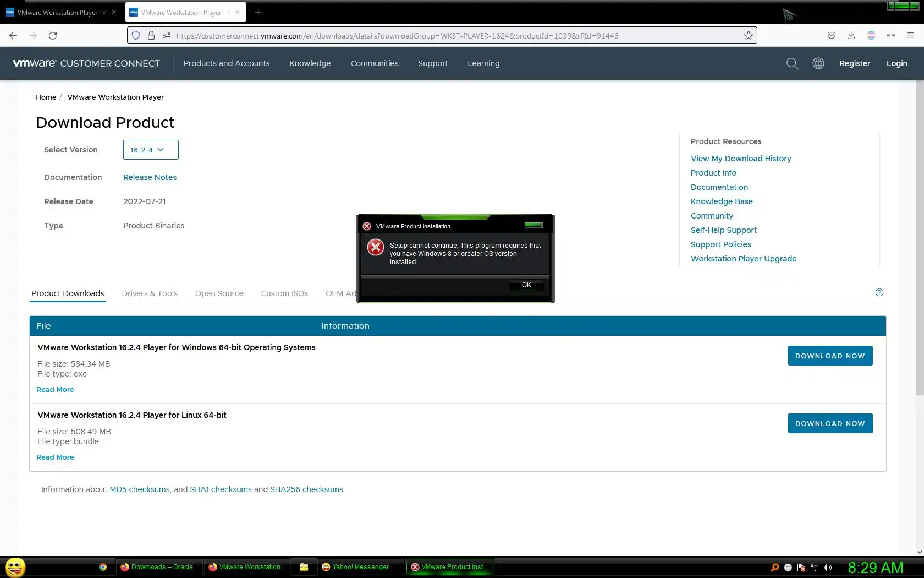Open the smiley face start button

[x=15, y=567]
